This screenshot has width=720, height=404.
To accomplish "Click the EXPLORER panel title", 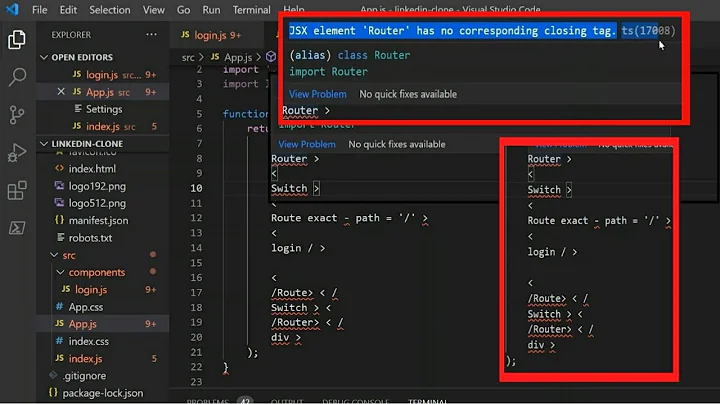I will click(71, 35).
